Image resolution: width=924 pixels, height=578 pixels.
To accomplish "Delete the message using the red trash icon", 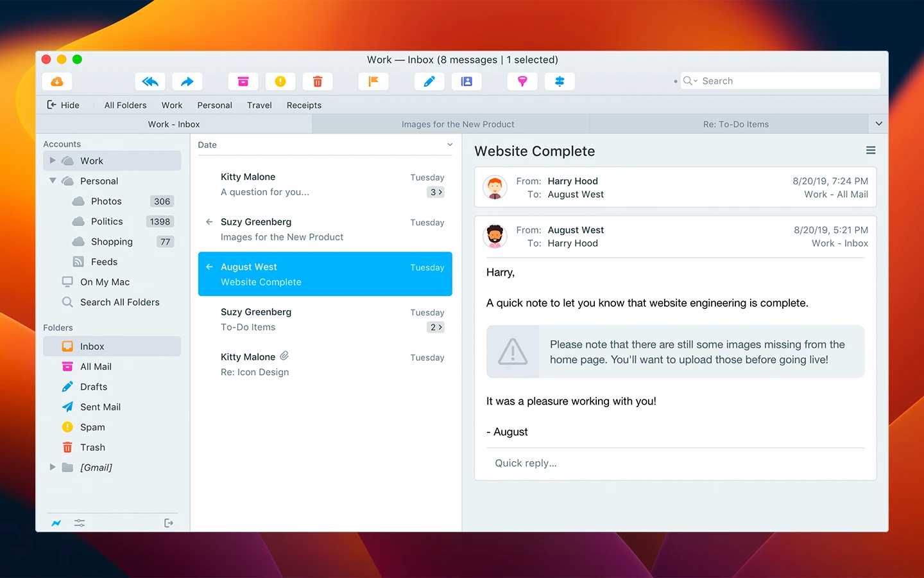I will coord(318,82).
